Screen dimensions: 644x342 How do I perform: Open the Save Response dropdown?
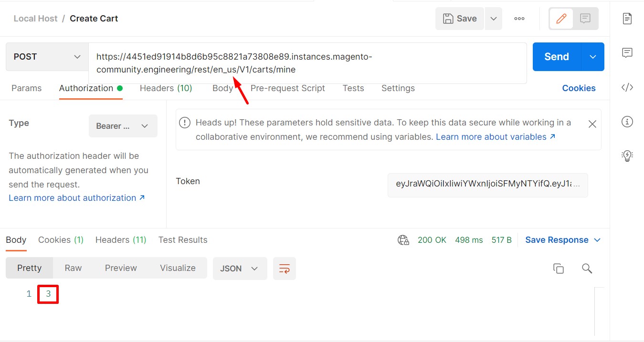[x=597, y=240]
